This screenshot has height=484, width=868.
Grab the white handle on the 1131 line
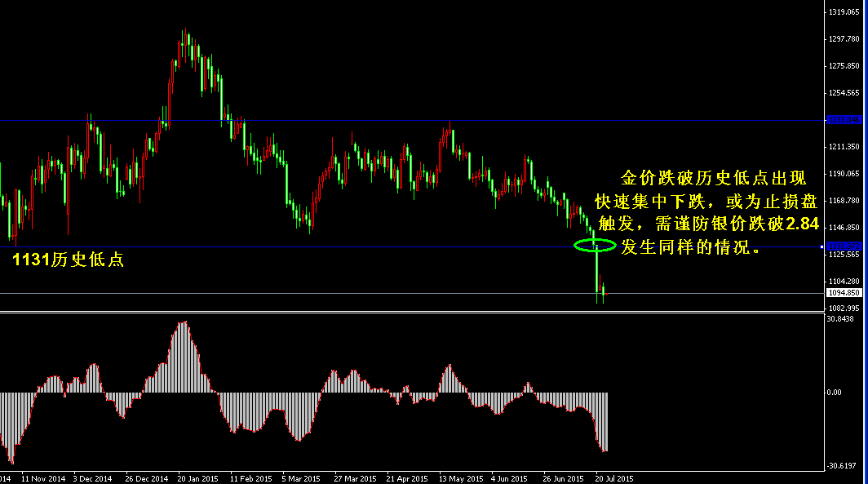coord(821,246)
